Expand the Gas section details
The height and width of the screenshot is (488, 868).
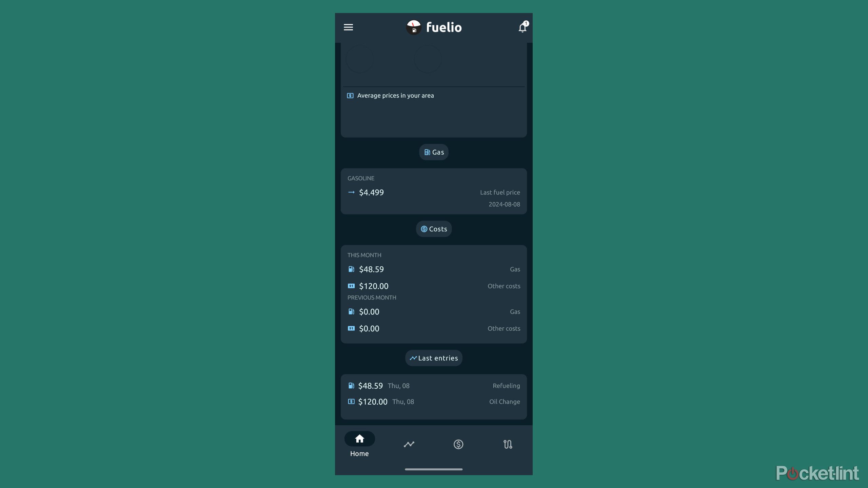[433, 152]
